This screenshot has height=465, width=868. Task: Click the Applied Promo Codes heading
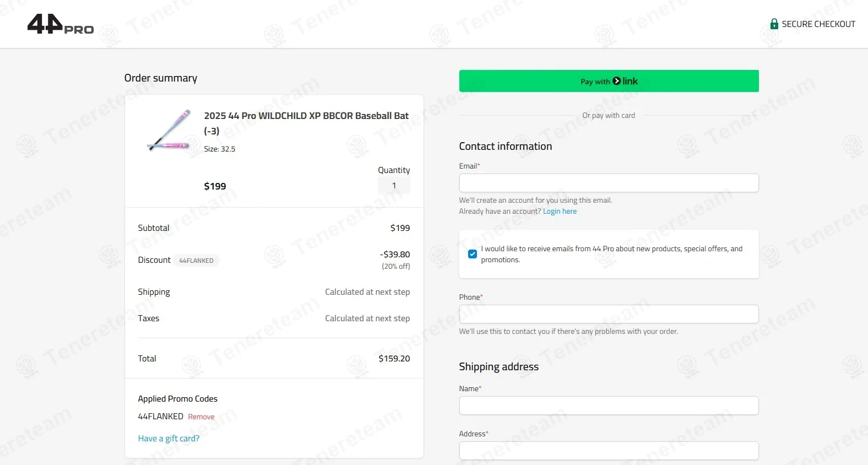[x=177, y=399]
